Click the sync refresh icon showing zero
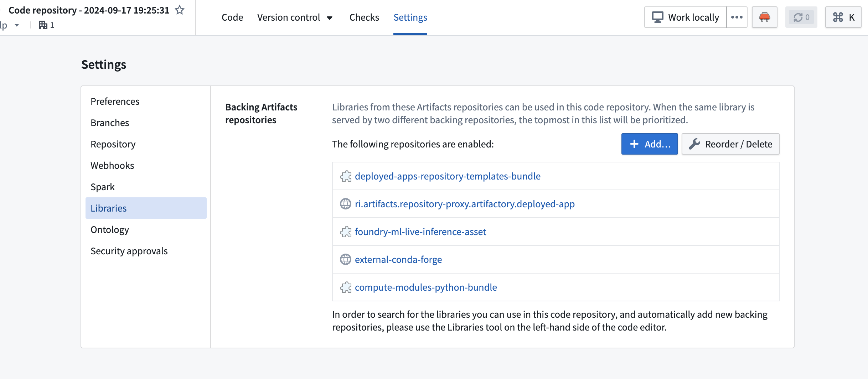This screenshot has height=379, width=868. 801,17
